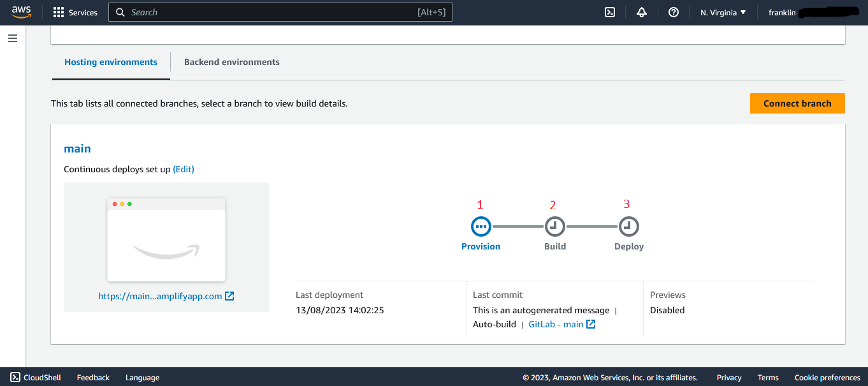This screenshot has width=868, height=386.
Task: Open the hamburger side navigation menu
Action: click(x=13, y=38)
